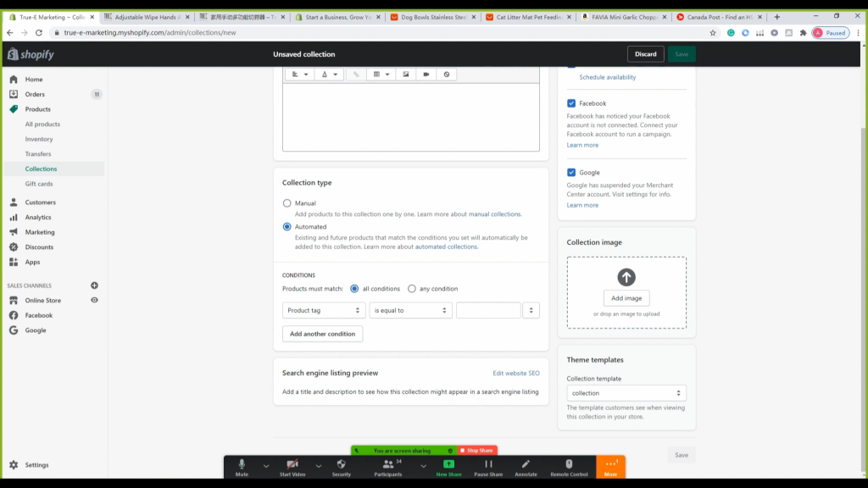Viewport: 868px width, 488px height.
Task: Click the add sales channel plus icon
Action: [94, 286]
